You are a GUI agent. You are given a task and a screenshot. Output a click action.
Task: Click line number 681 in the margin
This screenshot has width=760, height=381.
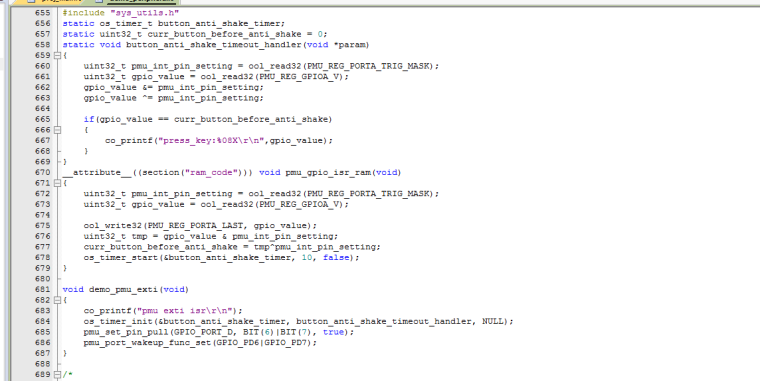click(42, 289)
